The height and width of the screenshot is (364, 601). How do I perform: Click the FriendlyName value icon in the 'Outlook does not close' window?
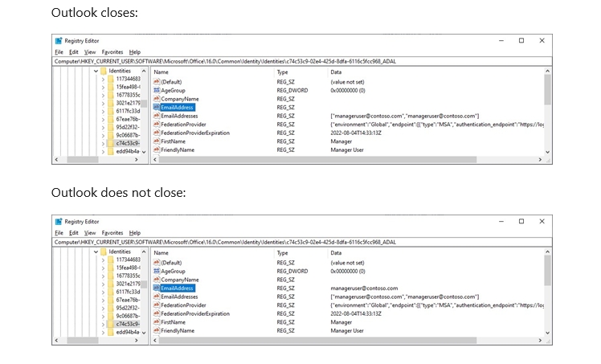157,330
